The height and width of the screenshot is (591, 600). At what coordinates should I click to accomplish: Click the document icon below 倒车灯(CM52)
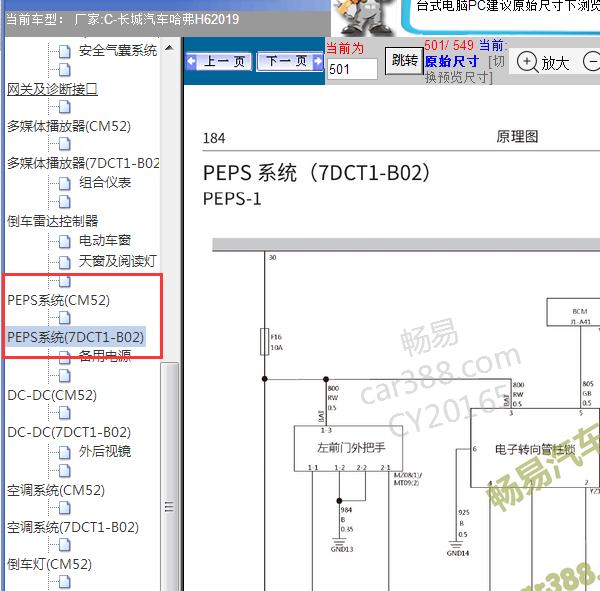(x=65, y=582)
